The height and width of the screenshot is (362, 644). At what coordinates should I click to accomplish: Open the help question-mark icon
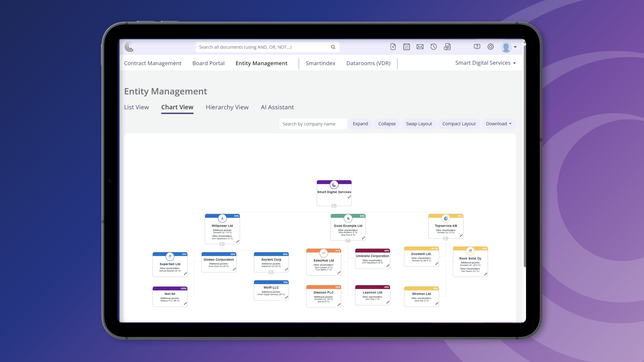pos(477,47)
